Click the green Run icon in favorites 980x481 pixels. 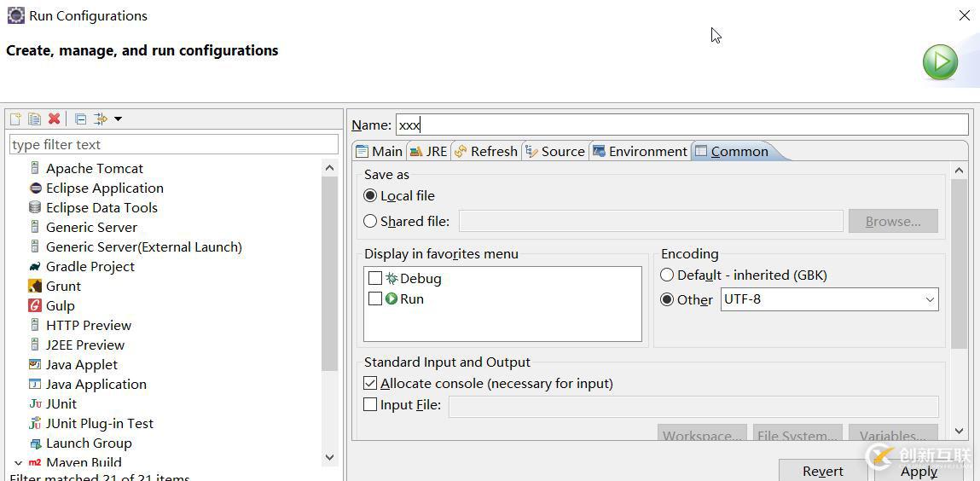pos(391,298)
